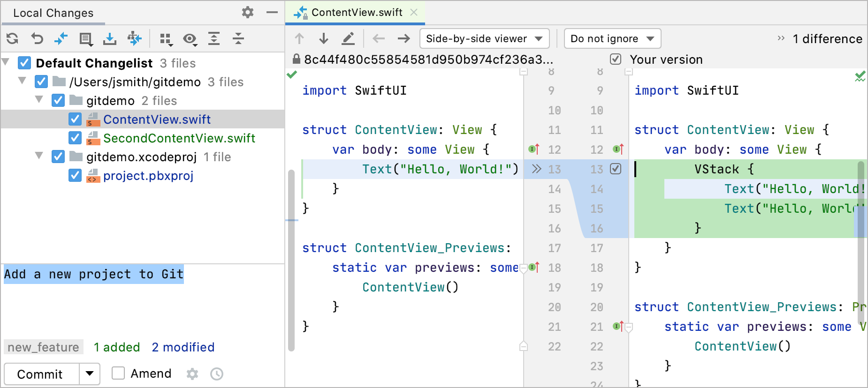Uncheck the /Users/jsmith/gitdemo checkbox
Viewport: 868px width, 388px height.
[41, 82]
